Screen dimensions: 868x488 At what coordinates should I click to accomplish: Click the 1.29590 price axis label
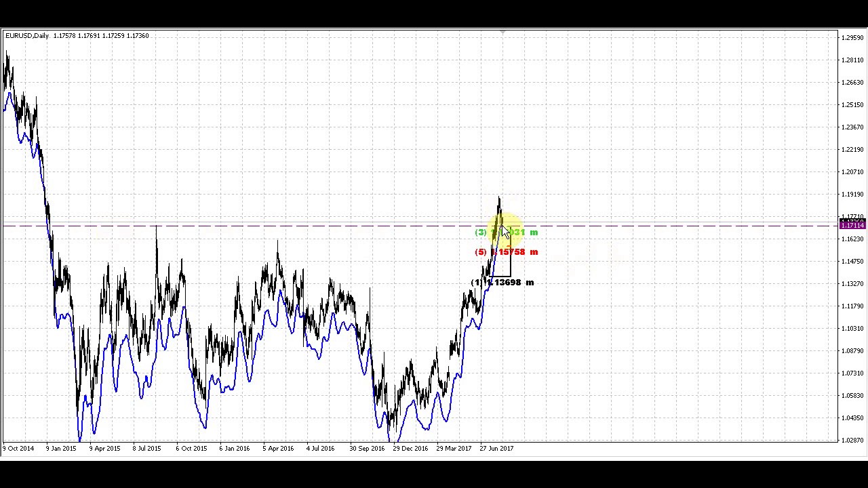pyautogui.click(x=852, y=38)
